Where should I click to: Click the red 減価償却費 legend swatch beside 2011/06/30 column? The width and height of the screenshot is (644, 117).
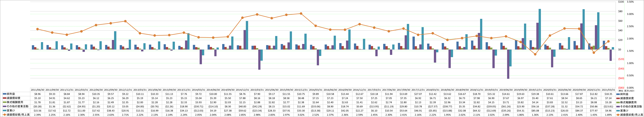coord(4,98)
